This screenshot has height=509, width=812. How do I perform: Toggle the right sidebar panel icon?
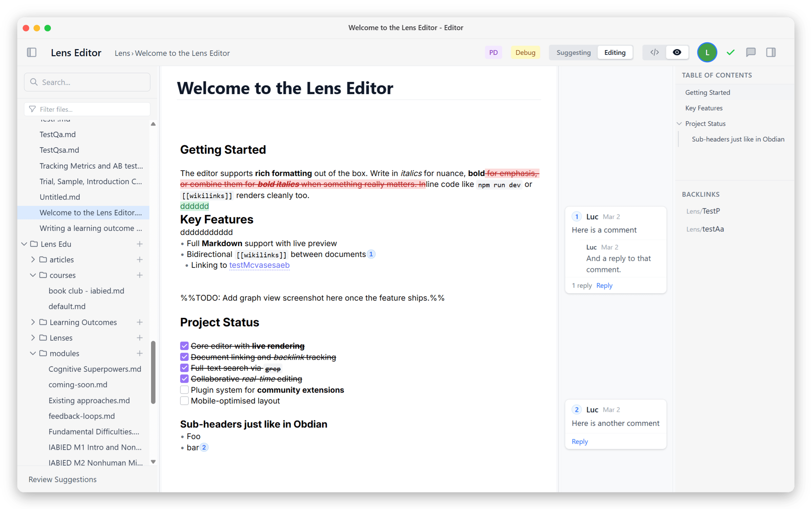[771, 52]
